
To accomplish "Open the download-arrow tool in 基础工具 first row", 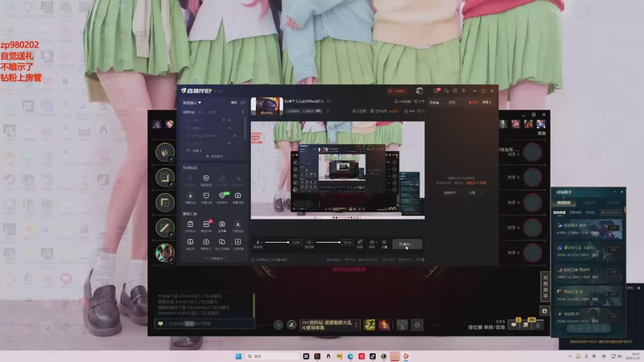I will click(x=237, y=224).
